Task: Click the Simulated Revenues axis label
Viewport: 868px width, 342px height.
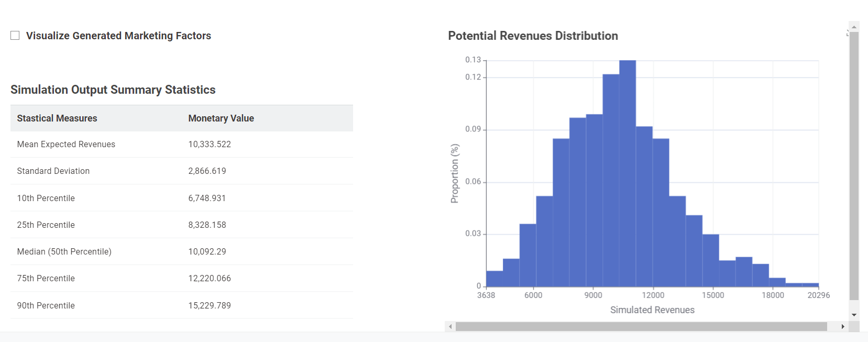Action: [652, 310]
